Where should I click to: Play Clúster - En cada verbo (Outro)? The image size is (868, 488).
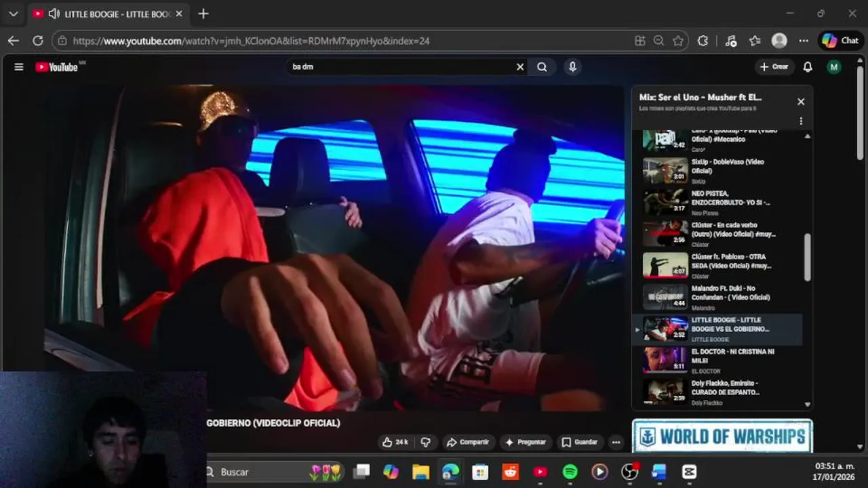point(718,234)
